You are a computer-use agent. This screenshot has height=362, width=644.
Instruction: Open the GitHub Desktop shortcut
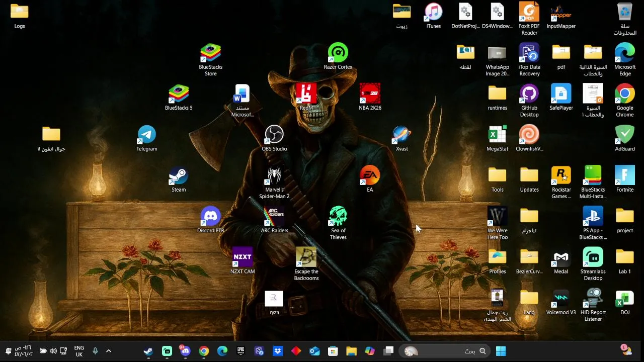point(529,101)
